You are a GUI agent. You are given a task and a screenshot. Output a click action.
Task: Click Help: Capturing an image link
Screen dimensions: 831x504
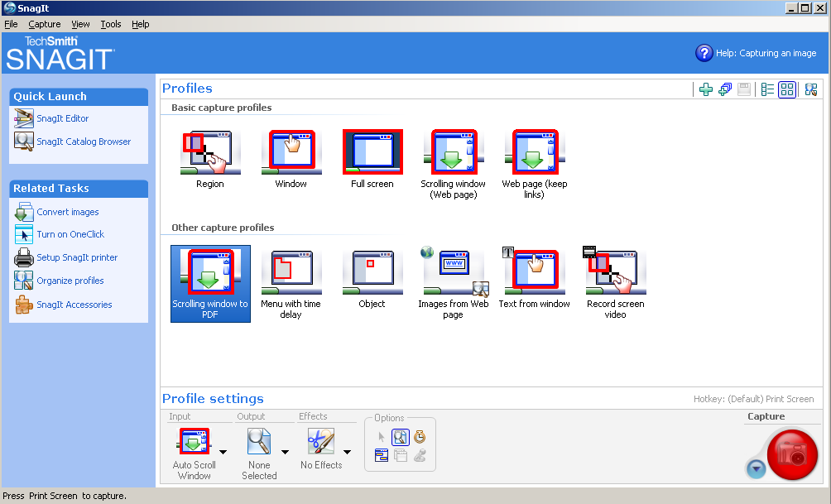click(766, 53)
